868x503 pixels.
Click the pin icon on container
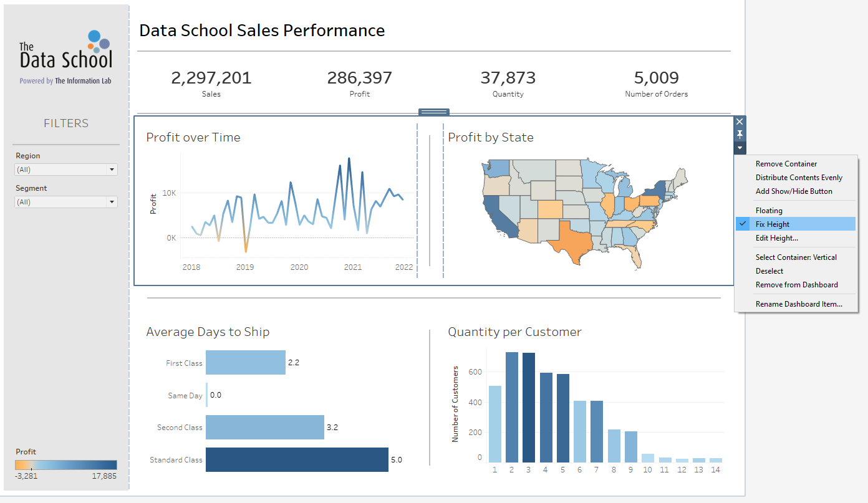[740, 135]
